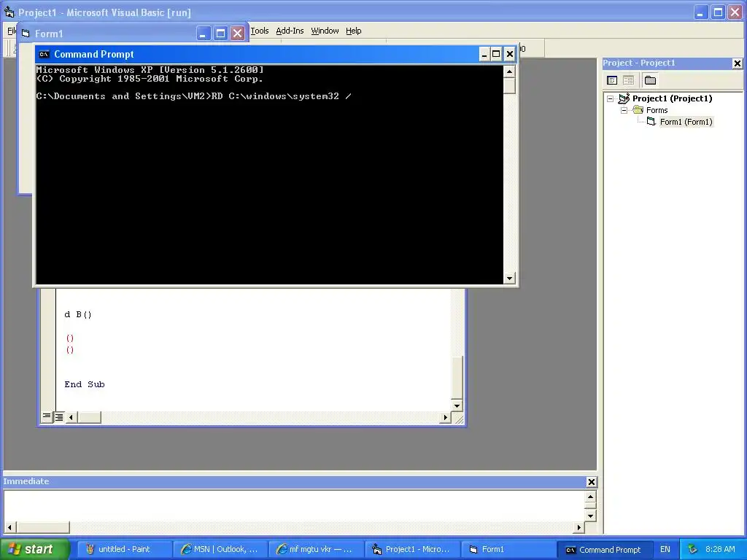
Task: Click End Sub line in code window
Action: [85, 384]
